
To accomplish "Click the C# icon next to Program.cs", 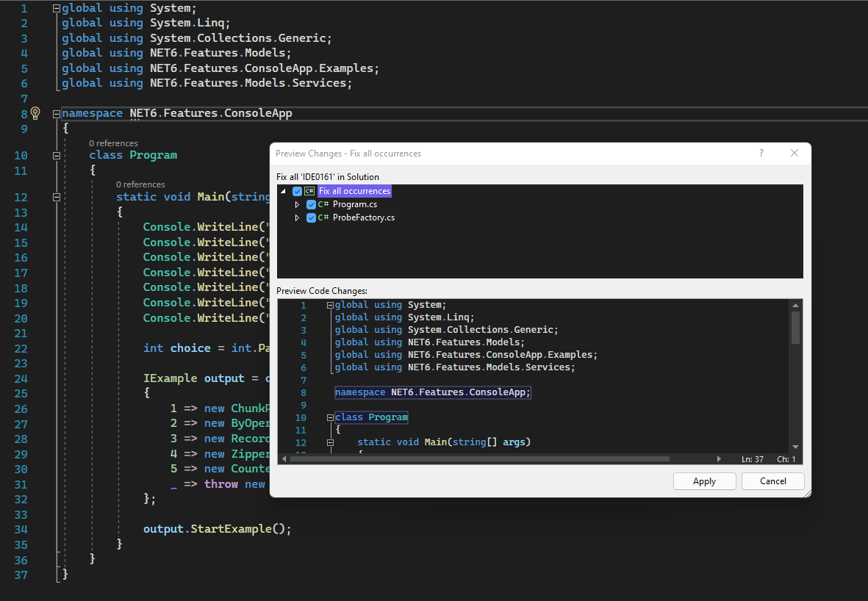I will point(322,204).
